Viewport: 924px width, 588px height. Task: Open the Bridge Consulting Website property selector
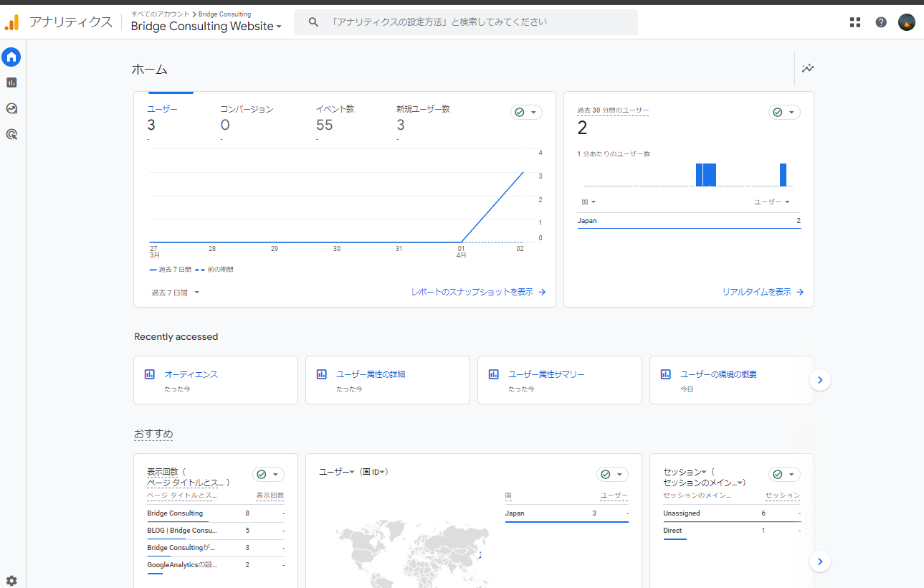tap(206, 27)
